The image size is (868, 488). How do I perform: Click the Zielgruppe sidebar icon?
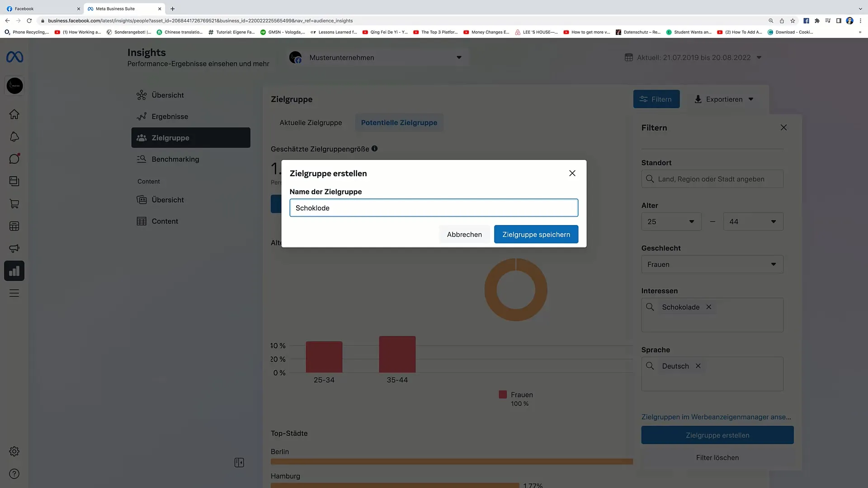point(142,138)
